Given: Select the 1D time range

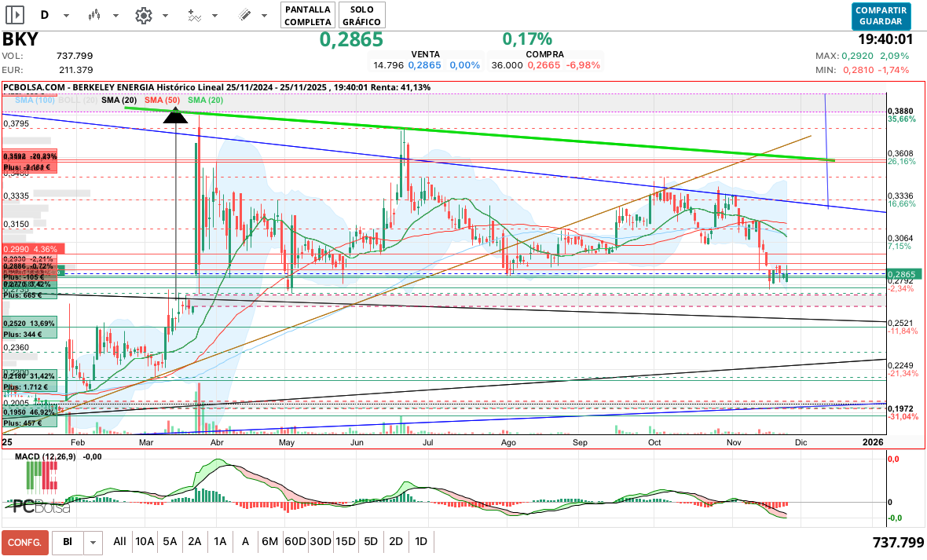Looking at the screenshot, I should pyautogui.click(x=421, y=541).
